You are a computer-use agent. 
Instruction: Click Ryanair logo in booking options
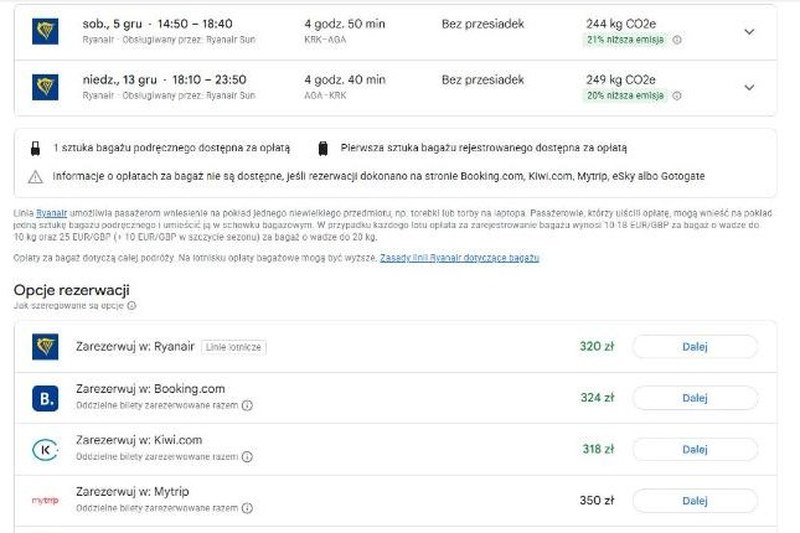pyautogui.click(x=45, y=347)
